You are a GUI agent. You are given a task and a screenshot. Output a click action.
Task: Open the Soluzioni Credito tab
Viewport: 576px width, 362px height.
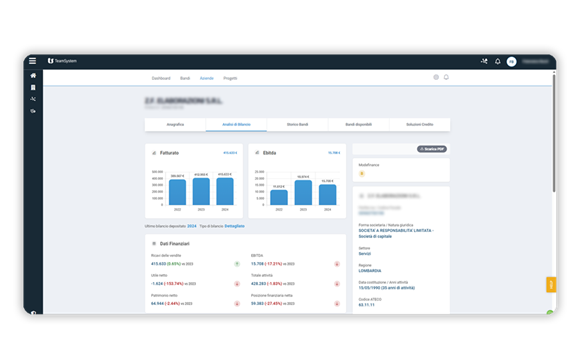(x=420, y=125)
